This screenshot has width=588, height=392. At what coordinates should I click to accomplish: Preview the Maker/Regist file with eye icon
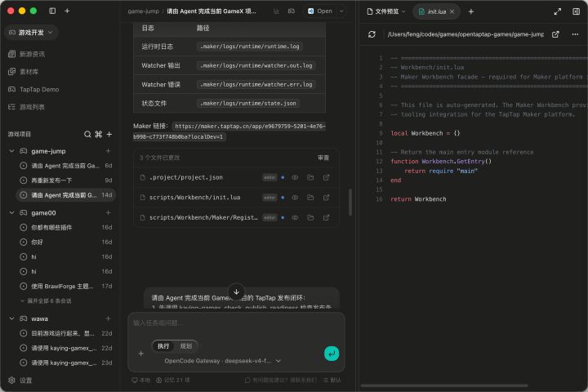click(295, 217)
